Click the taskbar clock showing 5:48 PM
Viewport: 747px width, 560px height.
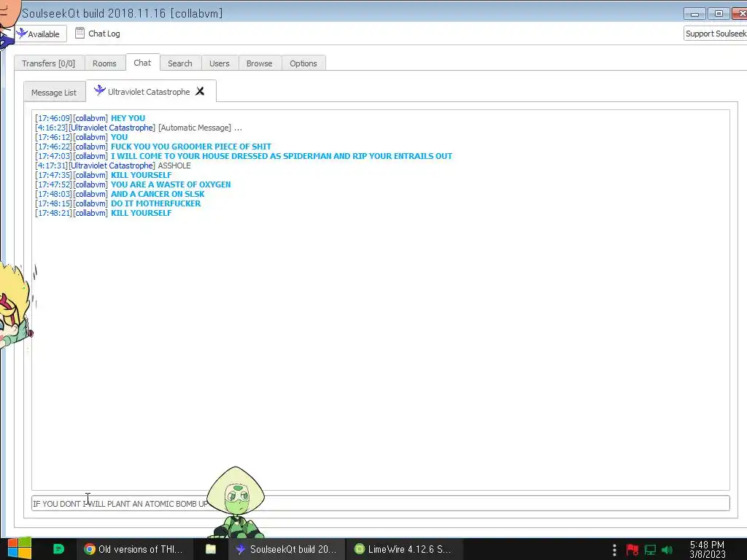click(x=708, y=549)
